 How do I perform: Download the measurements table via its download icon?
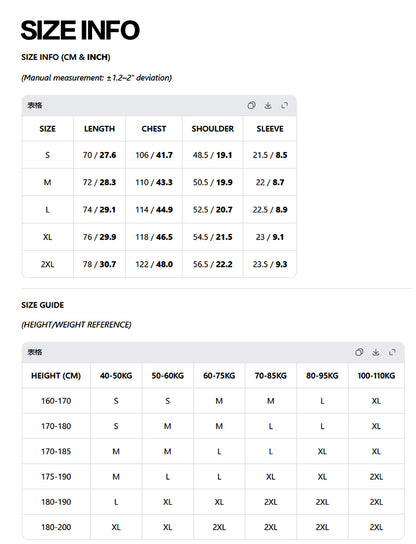coord(268,105)
